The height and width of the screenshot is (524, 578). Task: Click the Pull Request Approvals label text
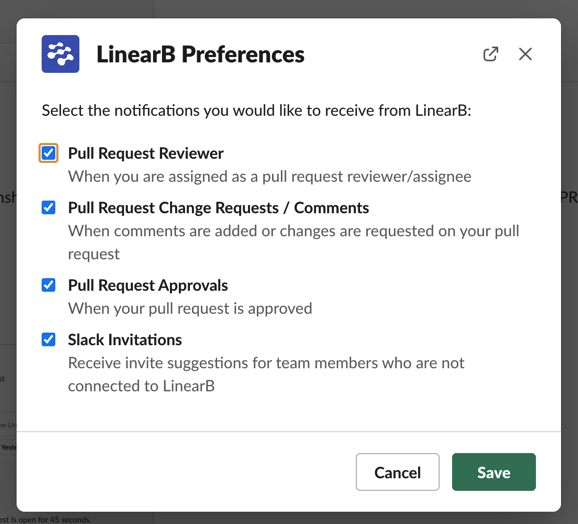[x=148, y=285]
